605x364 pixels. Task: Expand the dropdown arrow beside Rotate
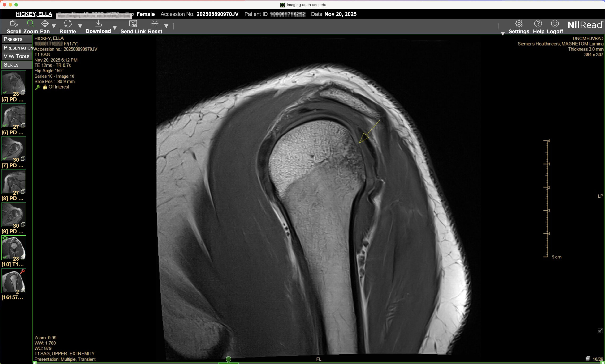click(80, 26)
